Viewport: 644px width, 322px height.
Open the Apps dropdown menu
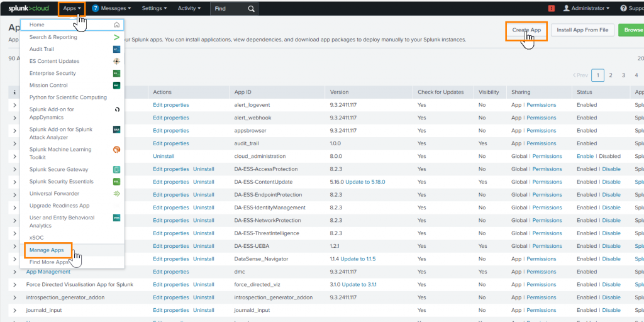(72, 9)
